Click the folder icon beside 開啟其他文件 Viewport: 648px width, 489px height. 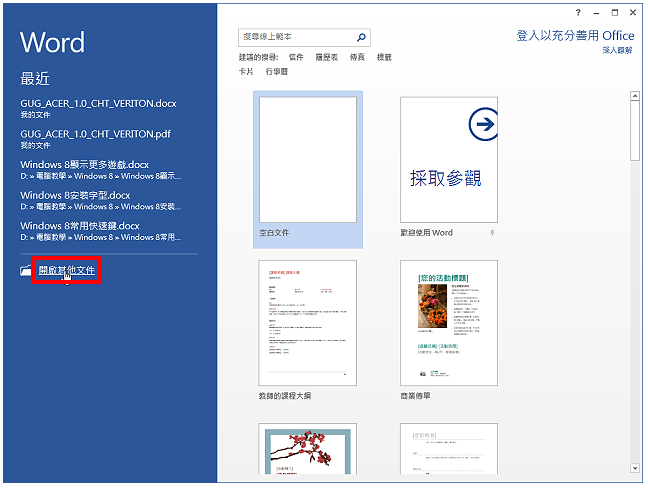26,270
